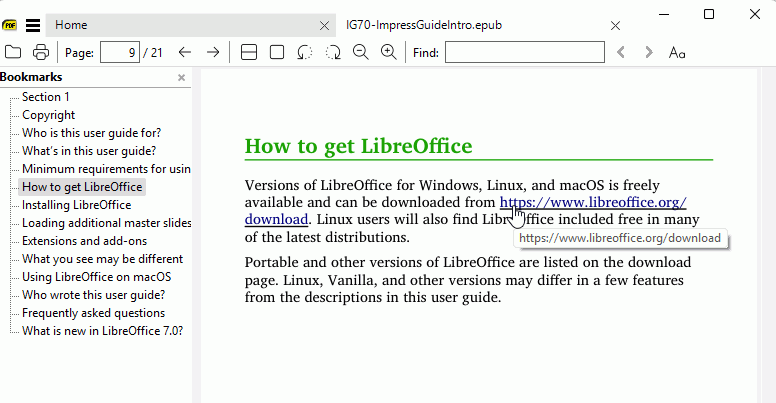Open "What's in this user guide?" bookmark
This screenshot has width=776, height=403.
[89, 151]
